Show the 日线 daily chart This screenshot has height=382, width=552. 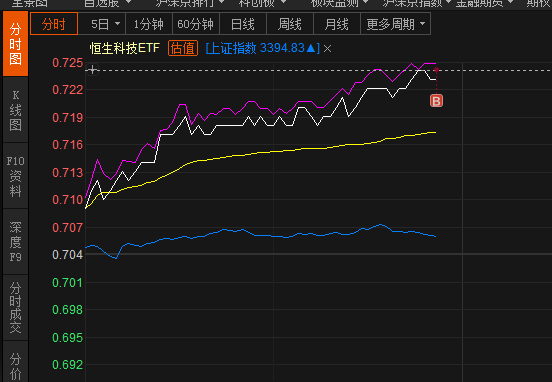tap(243, 24)
